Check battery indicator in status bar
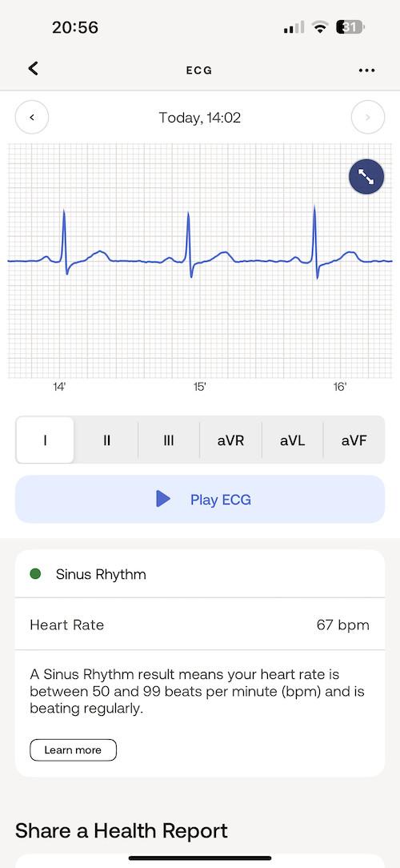The image size is (400, 868). tap(350, 27)
